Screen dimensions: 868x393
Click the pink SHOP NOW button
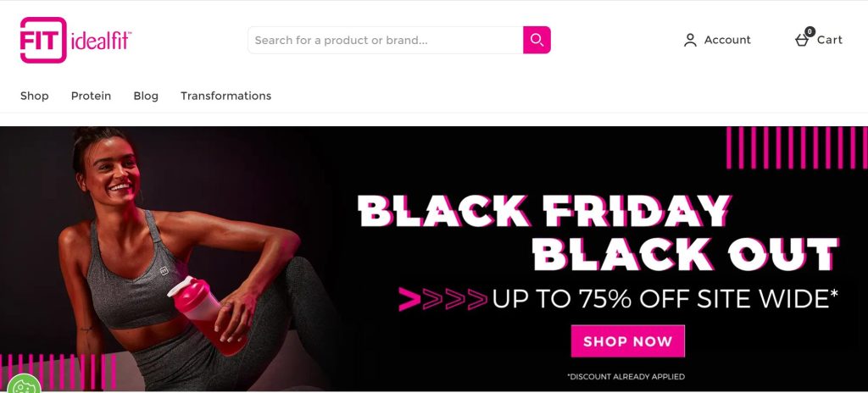628,341
